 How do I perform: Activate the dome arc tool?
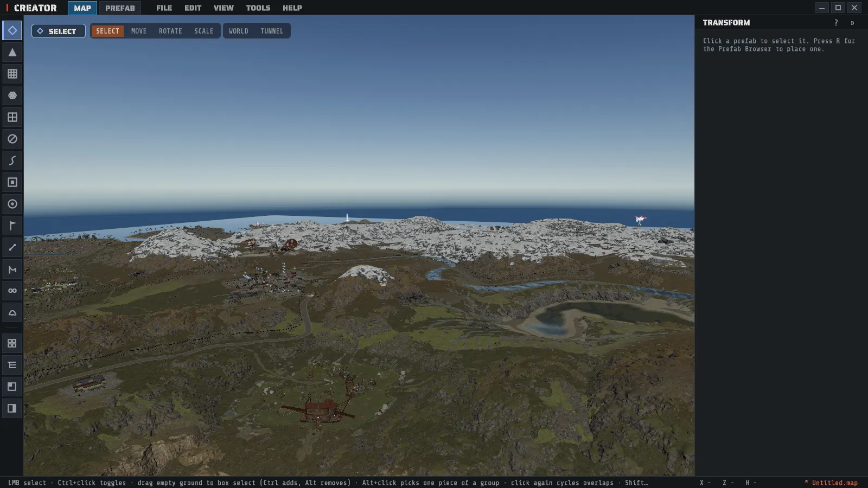pos(12,312)
